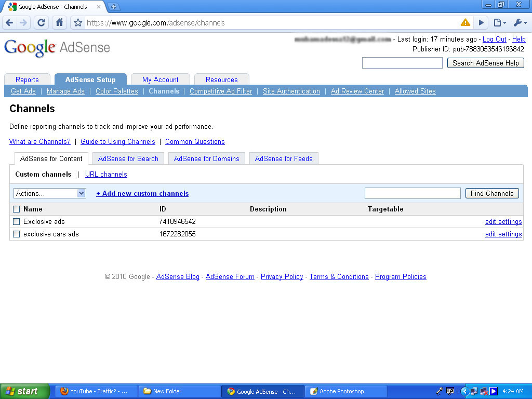Click the network disconnected tray icon

484,391
